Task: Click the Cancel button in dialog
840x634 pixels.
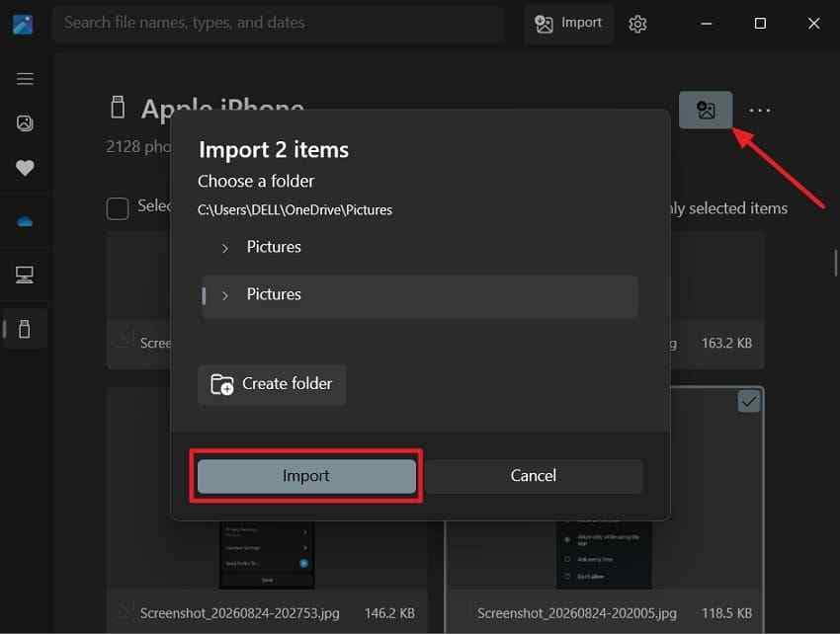Action: (534, 476)
